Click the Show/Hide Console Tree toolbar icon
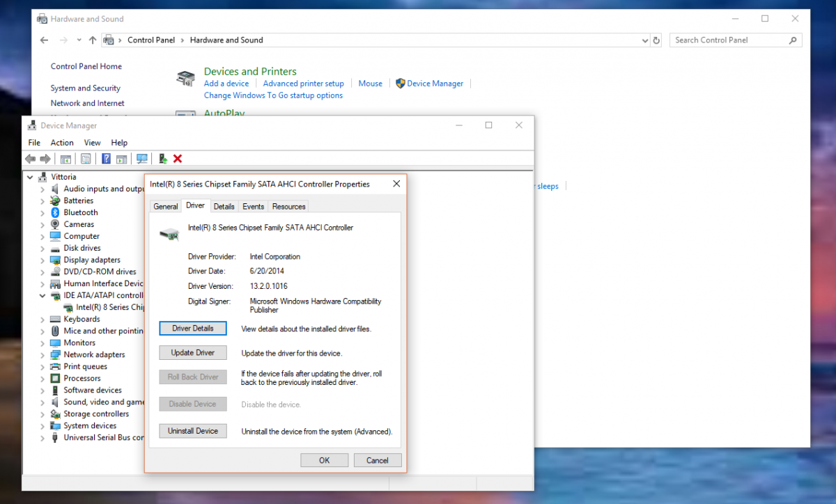The image size is (836, 504). click(65, 159)
